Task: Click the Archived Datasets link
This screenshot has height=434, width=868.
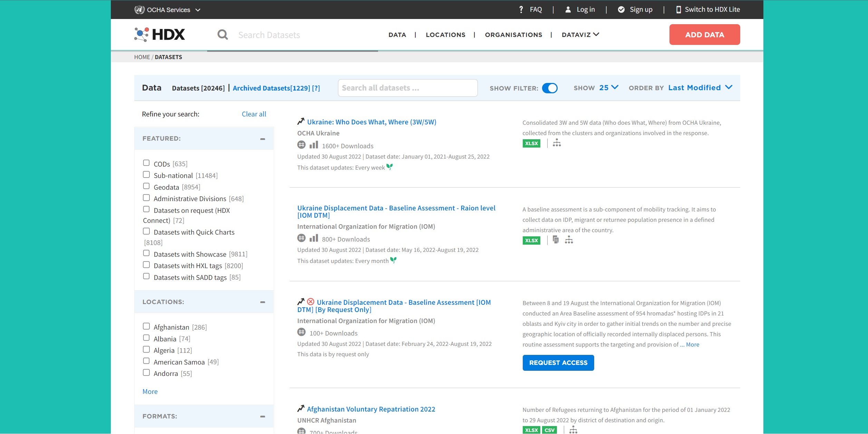Action: pos(271,88)
